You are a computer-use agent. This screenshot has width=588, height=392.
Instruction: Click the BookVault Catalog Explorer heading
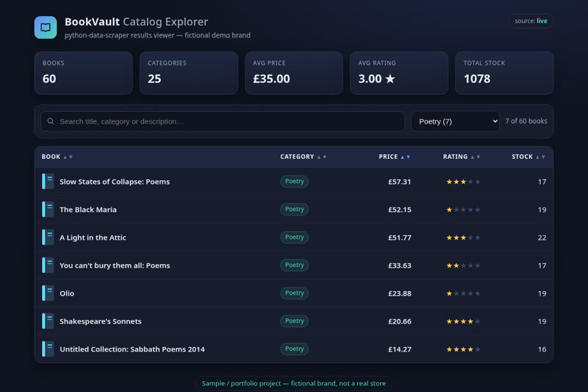pos(136,22)
